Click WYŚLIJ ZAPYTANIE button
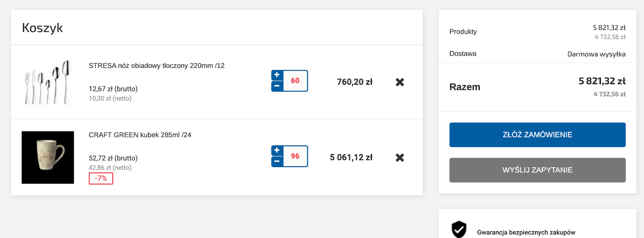Screen dimensions: 644x238 click(537, 170)
